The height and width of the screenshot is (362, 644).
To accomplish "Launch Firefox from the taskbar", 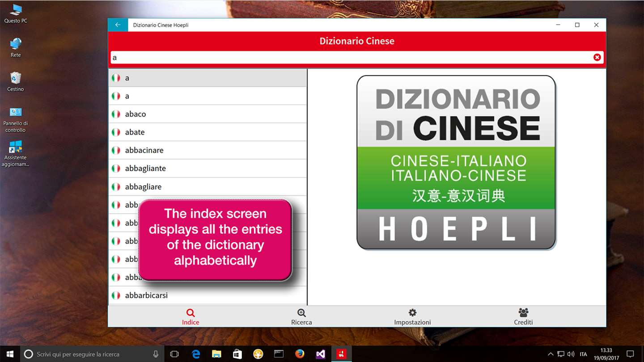I will tap(300, 354).
